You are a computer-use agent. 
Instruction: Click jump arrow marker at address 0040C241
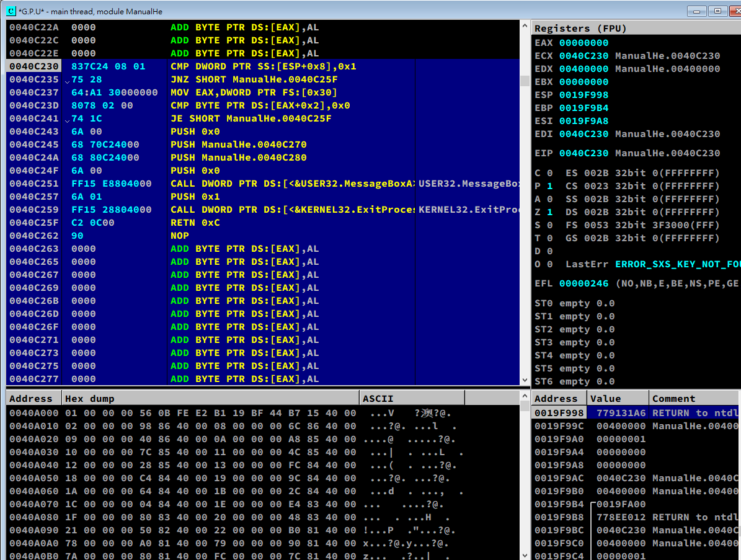coord(67,120)
